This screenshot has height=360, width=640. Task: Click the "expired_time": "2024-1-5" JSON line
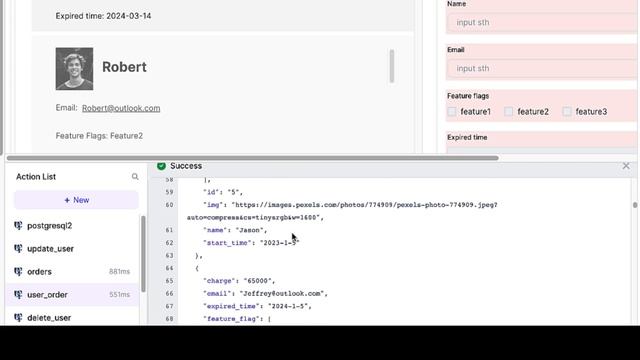pyautogui.click(x=258, y=306)
